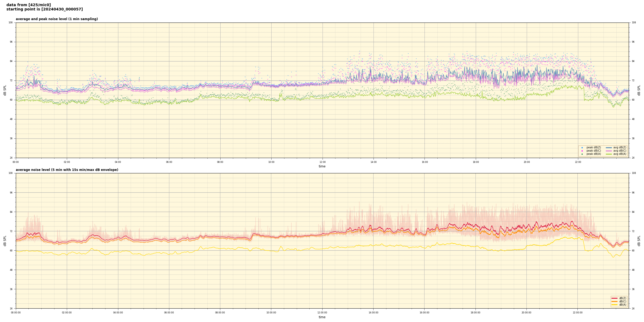Click the 12:00 tick on top chart's time axis
Image resolution: width=644 pixels, height=322 pixels.
coord(322,162)
